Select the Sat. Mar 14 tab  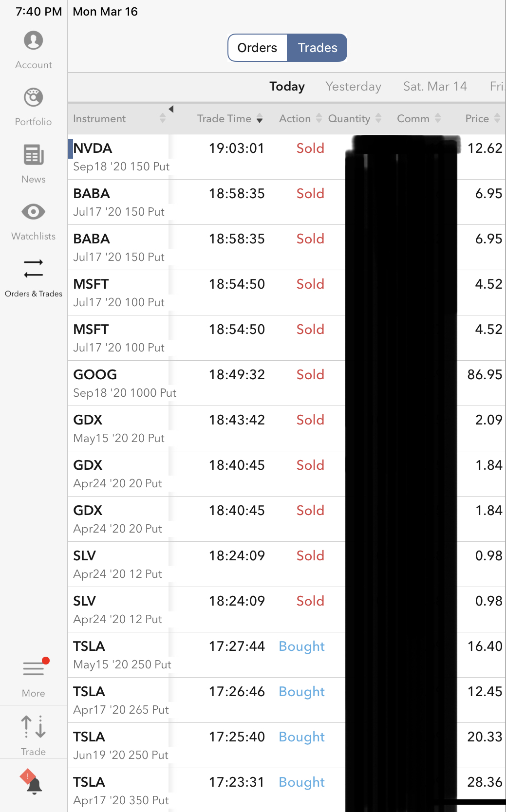click(x=435, y=87)
